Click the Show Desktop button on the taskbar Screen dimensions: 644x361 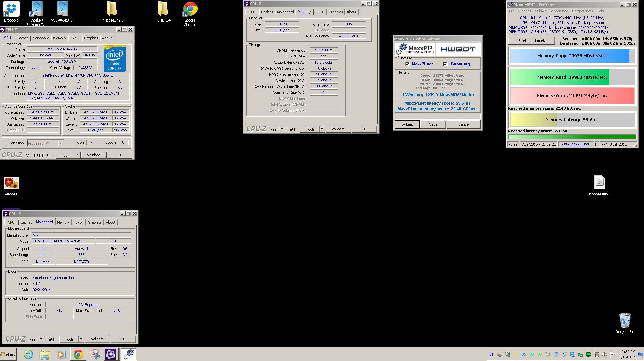641,354
